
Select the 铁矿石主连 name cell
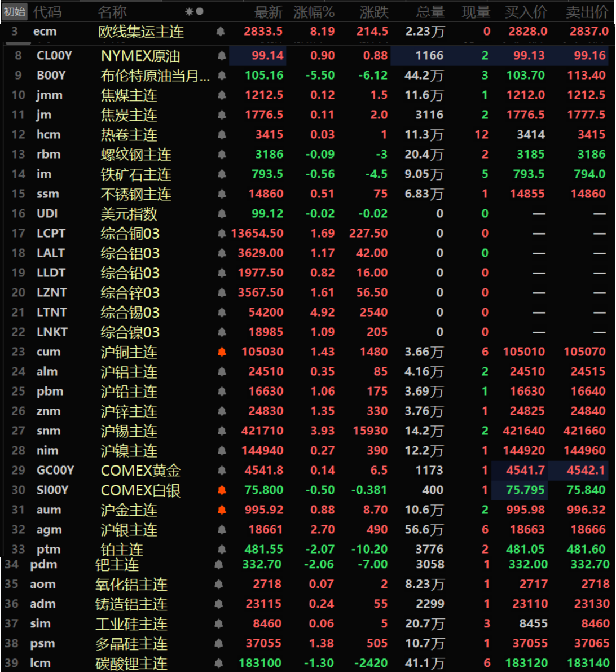(x=136, y=174)
